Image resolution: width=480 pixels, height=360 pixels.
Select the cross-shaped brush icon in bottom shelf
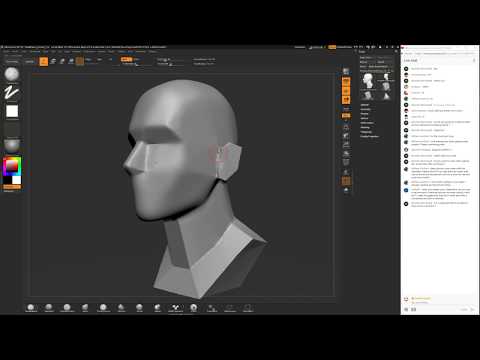pyautogui.click(x=176, y=308)
